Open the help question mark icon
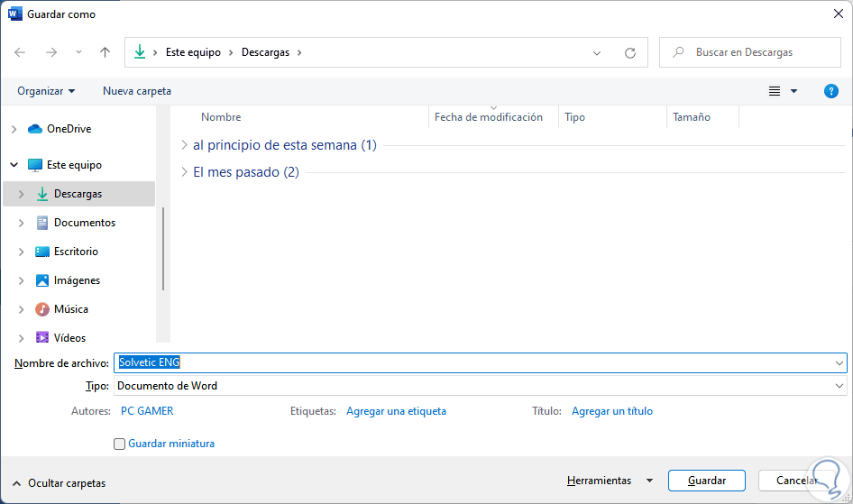Image resolution: width=853 pixels, height=504 pixels. click(831, 91)
